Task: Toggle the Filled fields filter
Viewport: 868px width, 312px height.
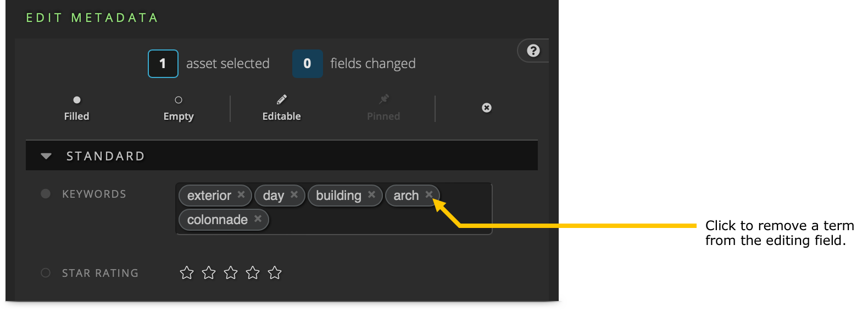Action: point(76,108)
